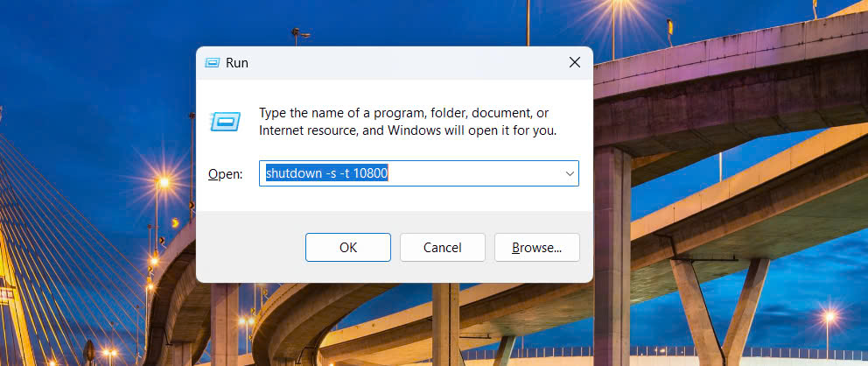
Task: Click the "Run" title text
Action: [x=237, y=63]
